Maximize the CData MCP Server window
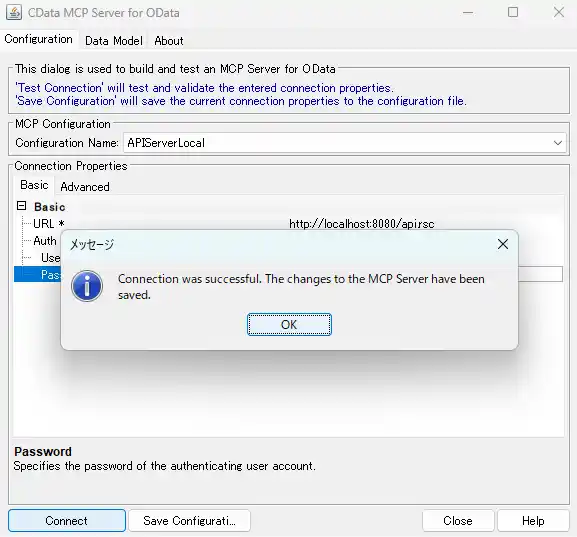The height and width of the screenshot is (537, 577). coord(513,12)
